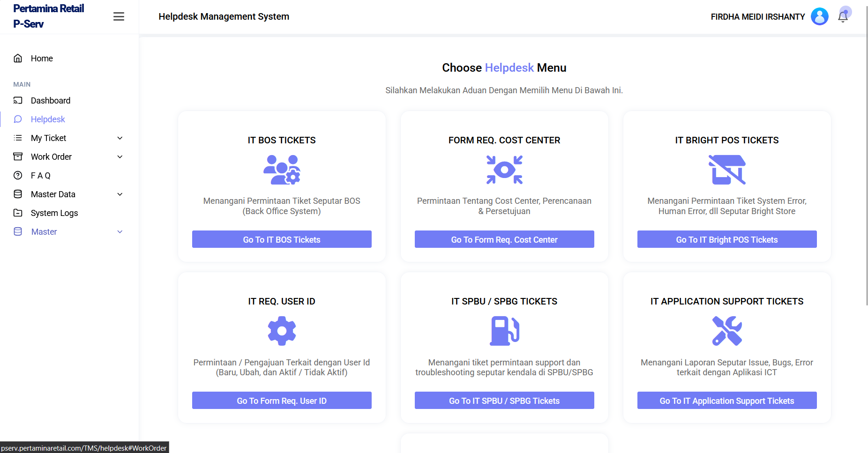Click the IT BOS Tickets users-gear icon
Screen dimensions: 868x453
[282, 170]
